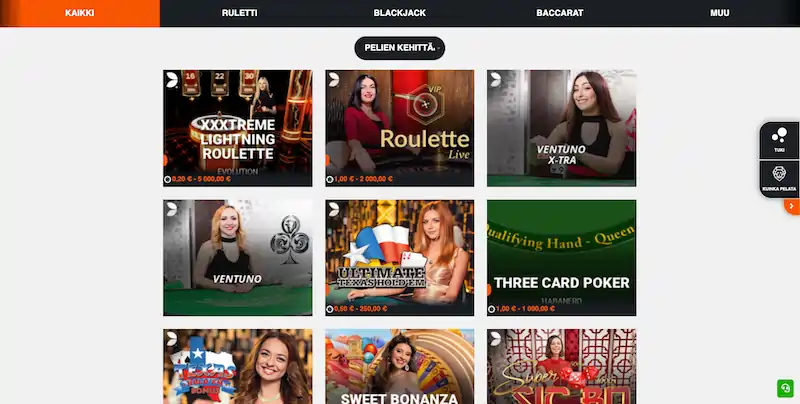Viewport: 800px width, 404px height.
Task: Click provider logo on Roulette Live tile
Action: click(x=334, y=79)
